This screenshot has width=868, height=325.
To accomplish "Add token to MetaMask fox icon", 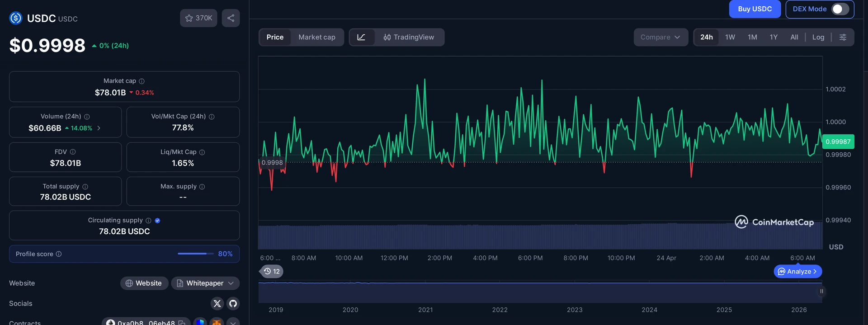I will point(217,322).
